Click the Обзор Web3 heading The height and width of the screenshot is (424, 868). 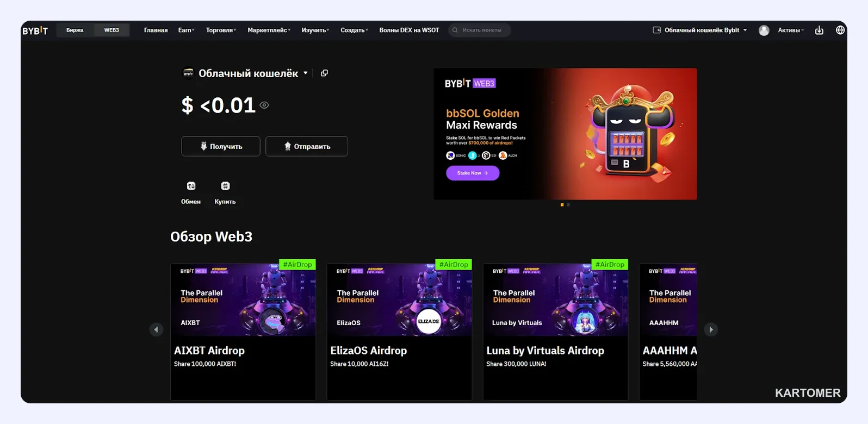tap(212, 236)
